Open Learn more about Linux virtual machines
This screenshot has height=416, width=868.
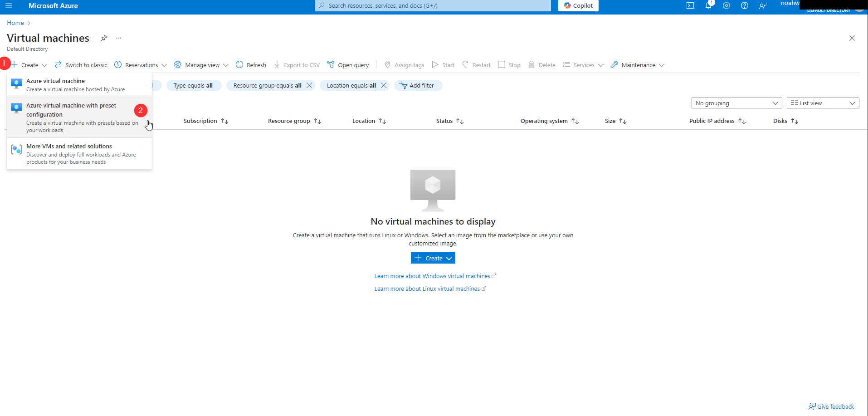pos(430,289)
